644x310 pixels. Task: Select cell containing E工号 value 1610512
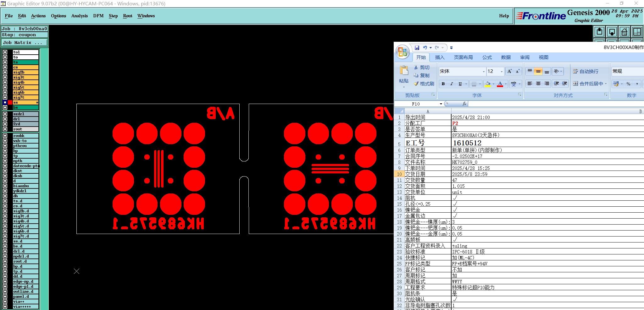point(548,143)
